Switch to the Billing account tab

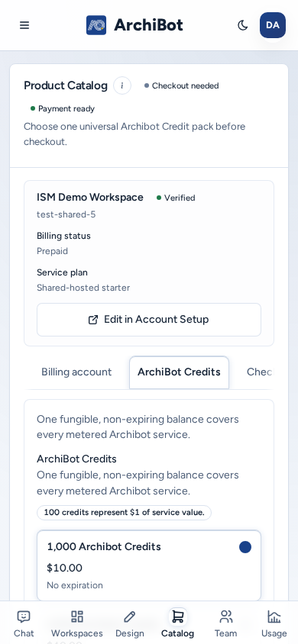[x=76, y=372]
